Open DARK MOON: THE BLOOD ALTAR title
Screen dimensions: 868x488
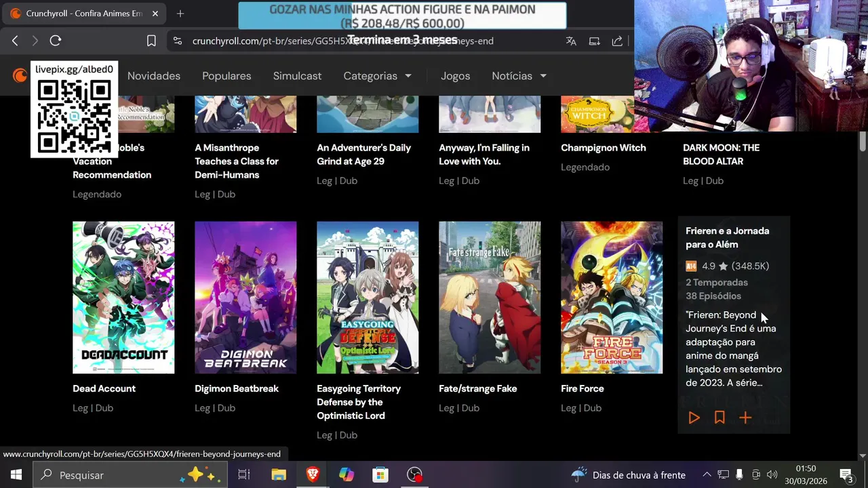click(x=721, y=155)
